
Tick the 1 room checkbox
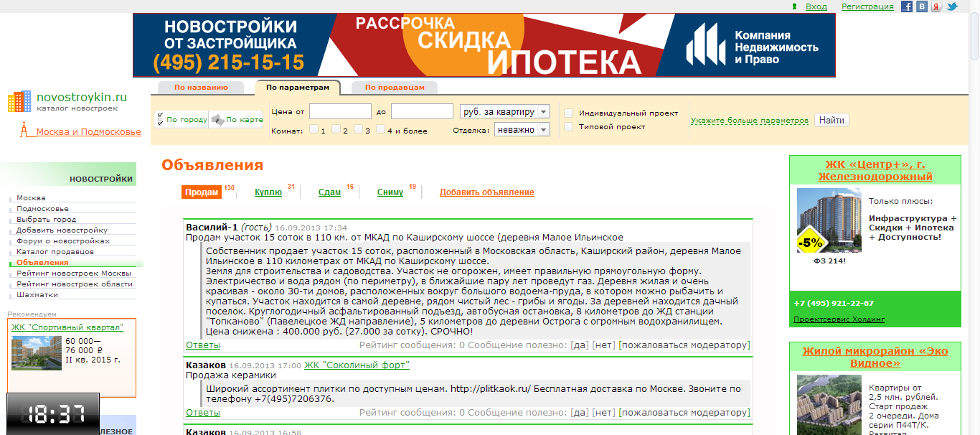[314, 130]
